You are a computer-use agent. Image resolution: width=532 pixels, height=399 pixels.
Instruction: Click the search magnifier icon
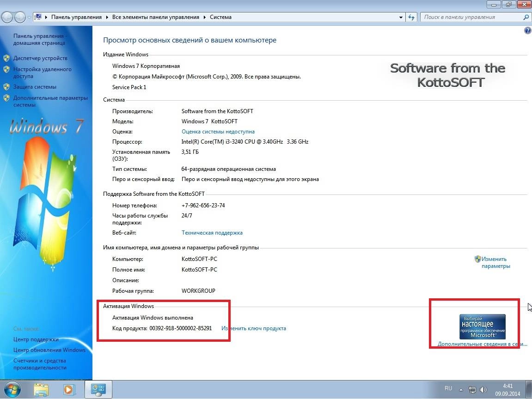[x=526, y=17]
